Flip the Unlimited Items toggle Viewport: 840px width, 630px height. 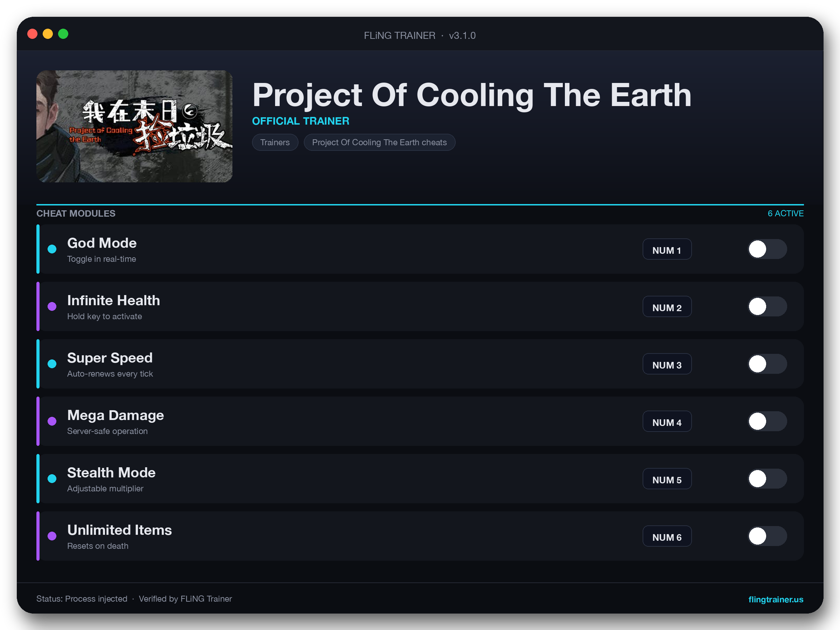click(x=767, y=536)
